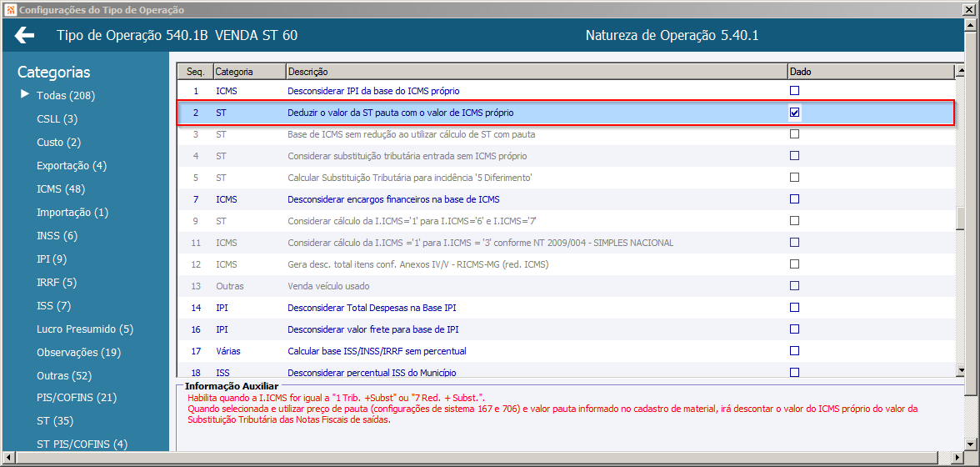Sort by Descrição column header
The height and width of the screenshot is (467, 980).
tap(537, 72)
